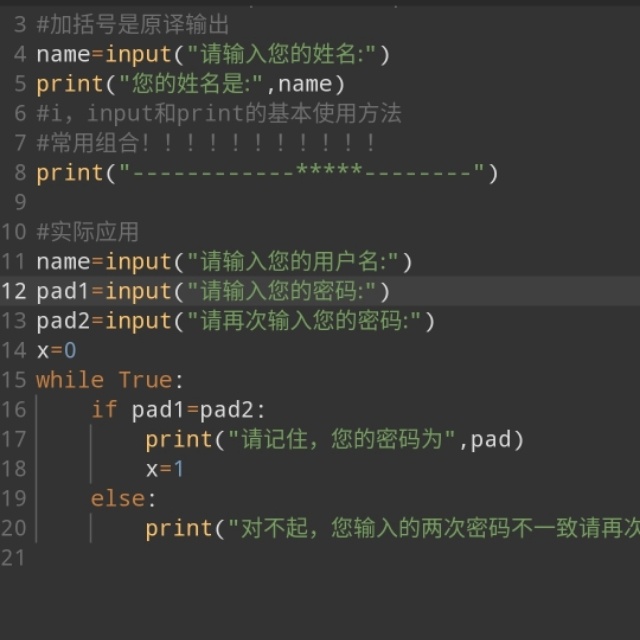This screenshot has width=640, height=640.
Task: Click line number 12 in the gutter
Action: tap(14, 291)
